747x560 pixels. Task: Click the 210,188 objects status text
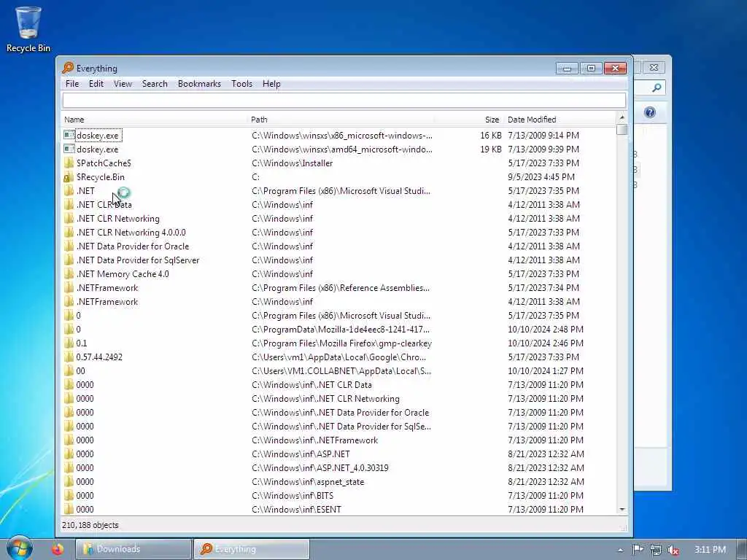[90, 525]
